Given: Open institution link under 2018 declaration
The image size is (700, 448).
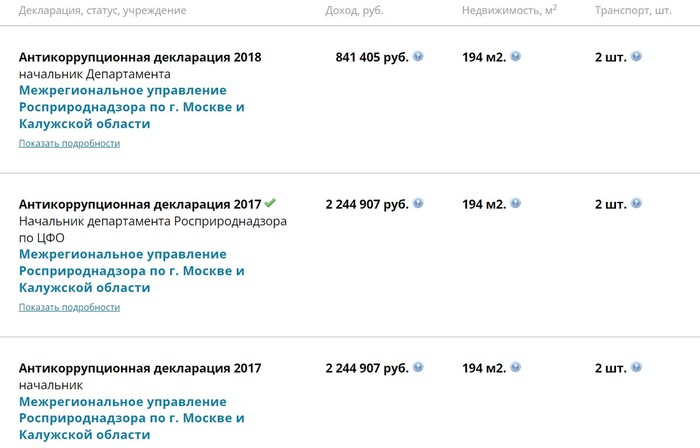Looking at the screenshot, I should coord(132,107).
